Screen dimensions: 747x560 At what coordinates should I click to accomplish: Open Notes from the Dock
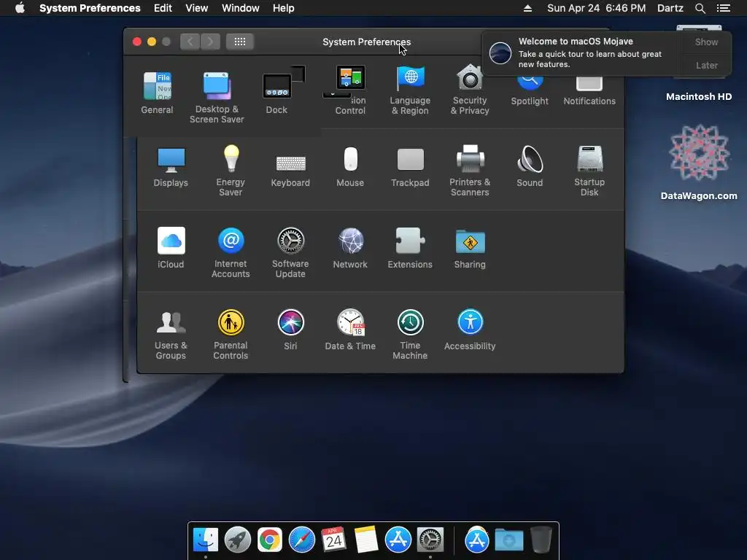pyautogui.click(x=366, y=540)
